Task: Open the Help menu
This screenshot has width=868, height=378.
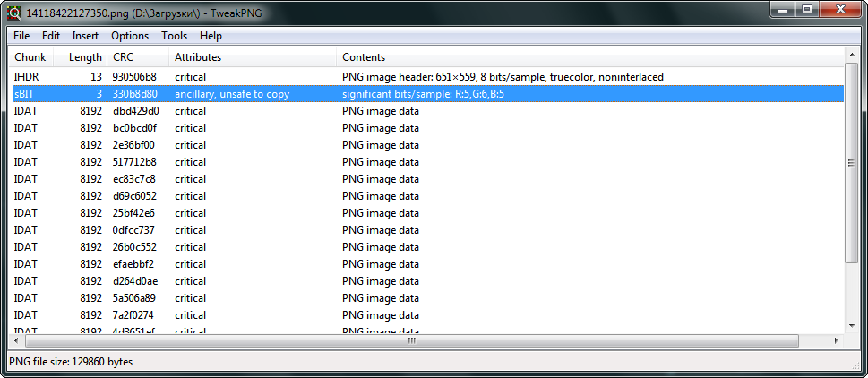Action: [211, 36]
